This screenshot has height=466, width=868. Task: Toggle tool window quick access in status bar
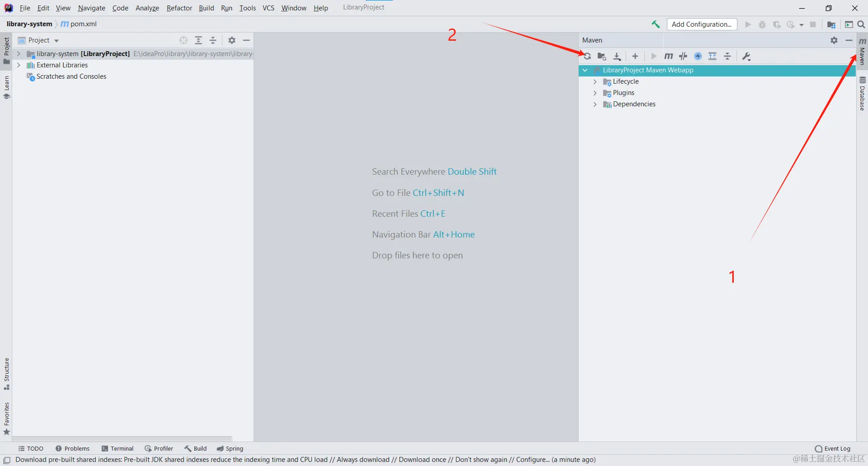(7, 460)
